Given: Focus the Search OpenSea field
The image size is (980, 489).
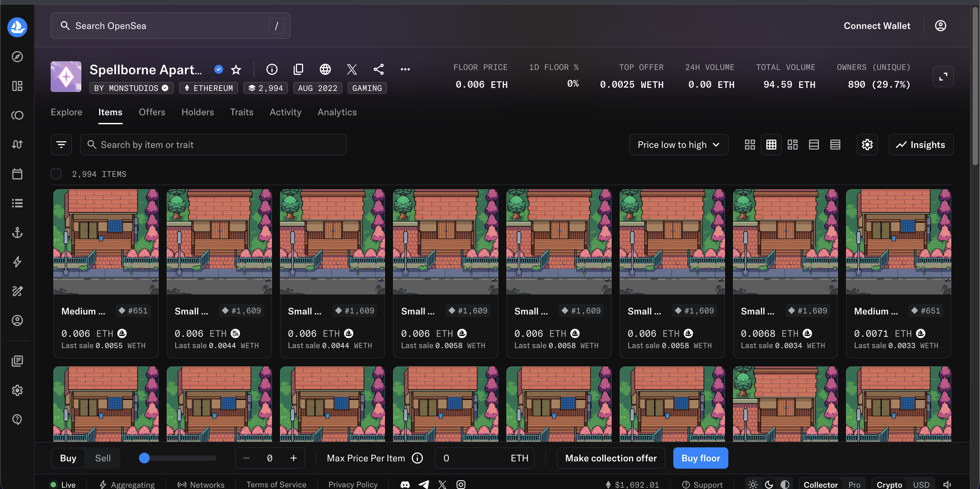Looking at the screenshot, I should 170,25.
